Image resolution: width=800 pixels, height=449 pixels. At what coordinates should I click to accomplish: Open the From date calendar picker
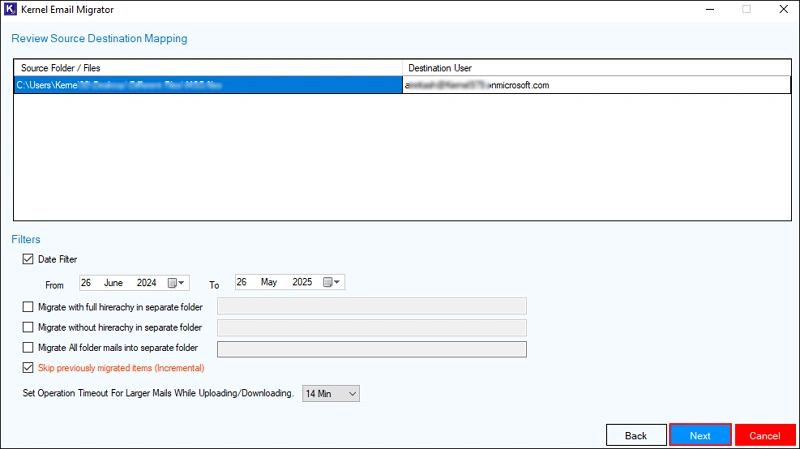pyautogui.click(x=176, y=283)
